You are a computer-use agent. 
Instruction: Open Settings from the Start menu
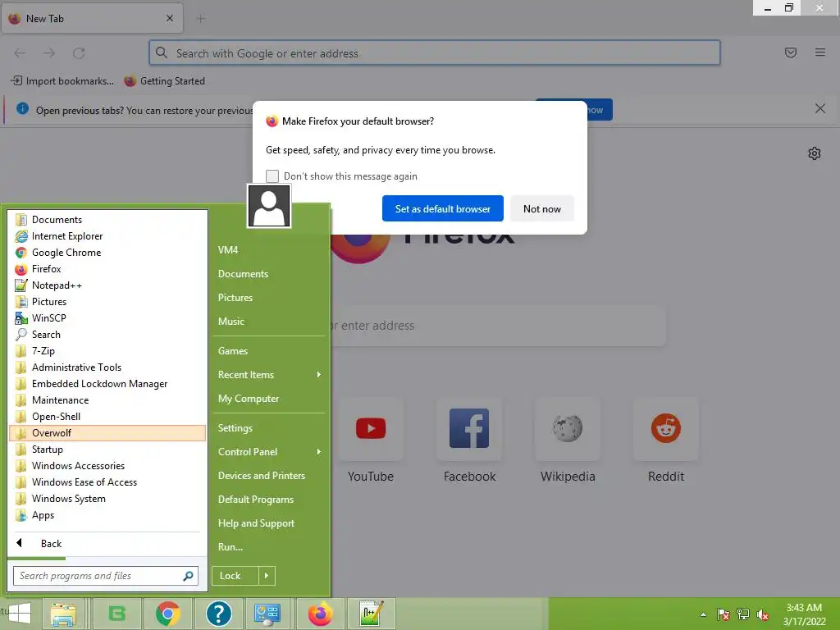(269, 428)
